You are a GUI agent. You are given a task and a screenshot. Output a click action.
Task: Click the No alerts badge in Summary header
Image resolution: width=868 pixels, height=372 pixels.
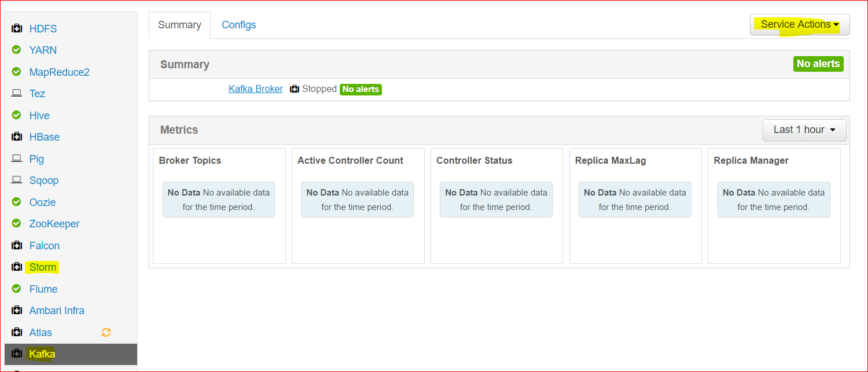point(818,64)
